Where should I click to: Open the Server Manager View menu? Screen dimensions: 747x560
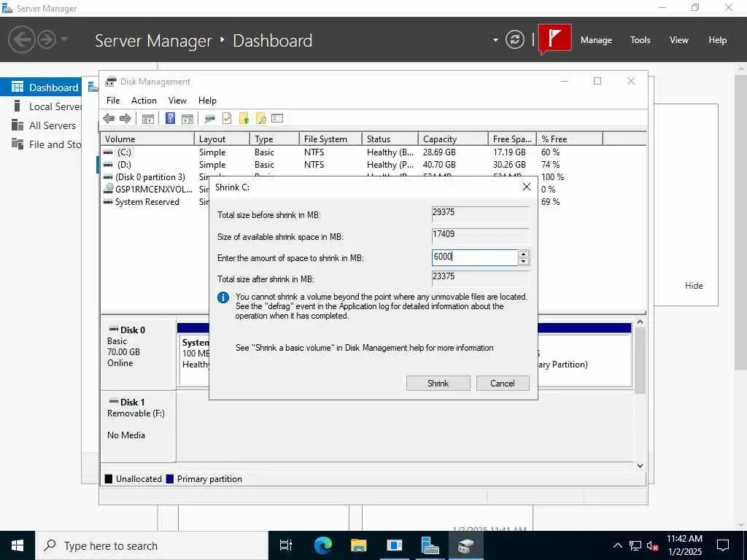coord(678,40)
